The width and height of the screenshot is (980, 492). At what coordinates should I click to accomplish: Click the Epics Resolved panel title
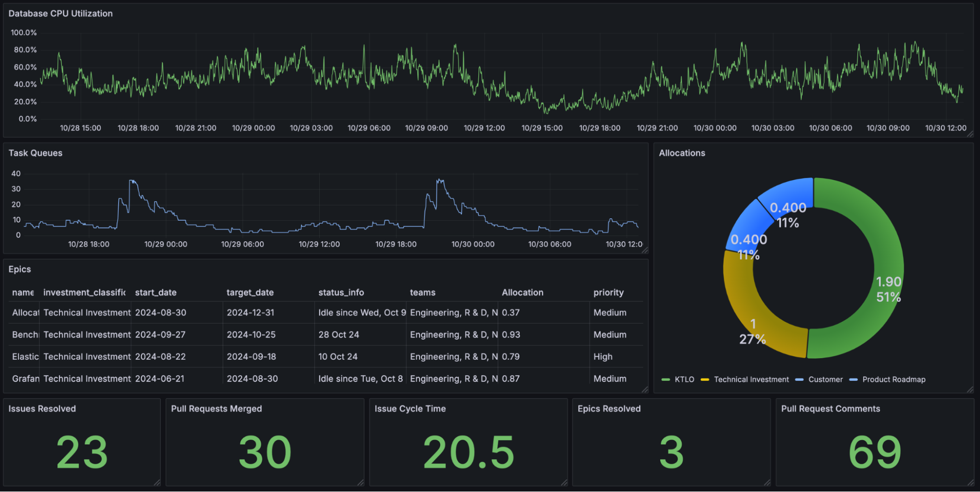[609, 409]
